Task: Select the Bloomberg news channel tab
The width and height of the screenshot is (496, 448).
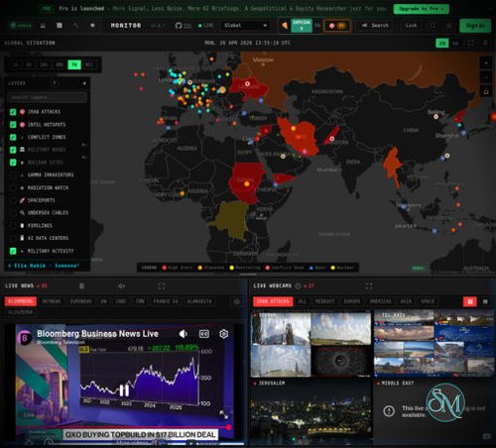Action: 21,301
